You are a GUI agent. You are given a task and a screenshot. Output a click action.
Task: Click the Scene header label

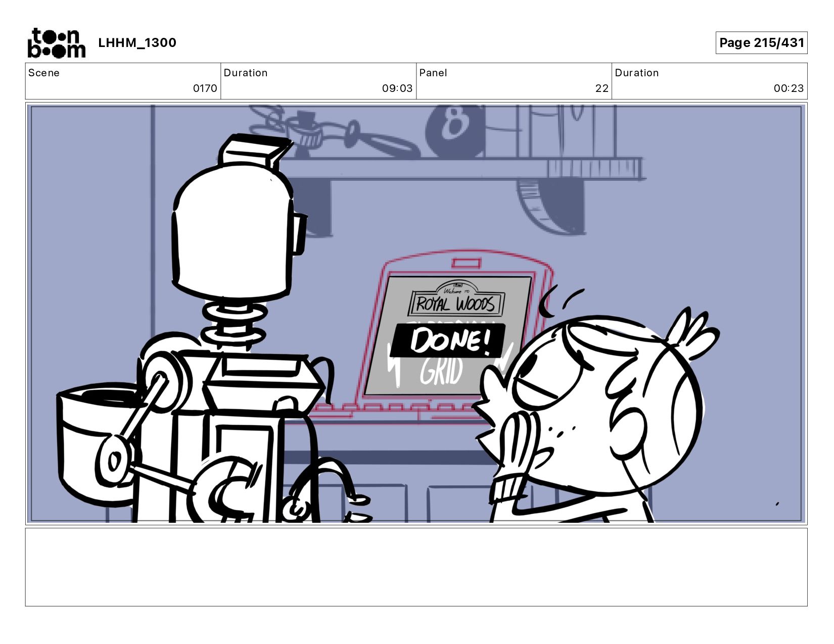[44, 73]
